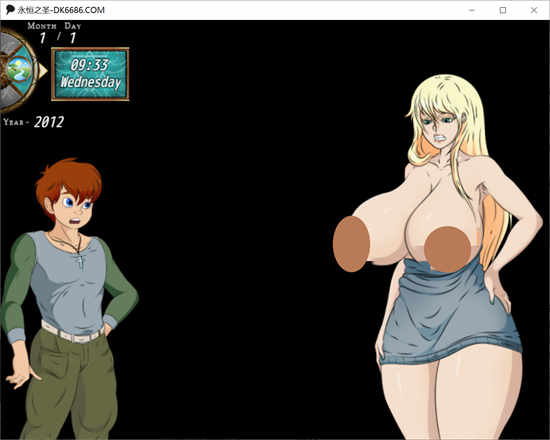
Task: Click the day value 1
Action: pyautogui.click(x=73, y=38)
